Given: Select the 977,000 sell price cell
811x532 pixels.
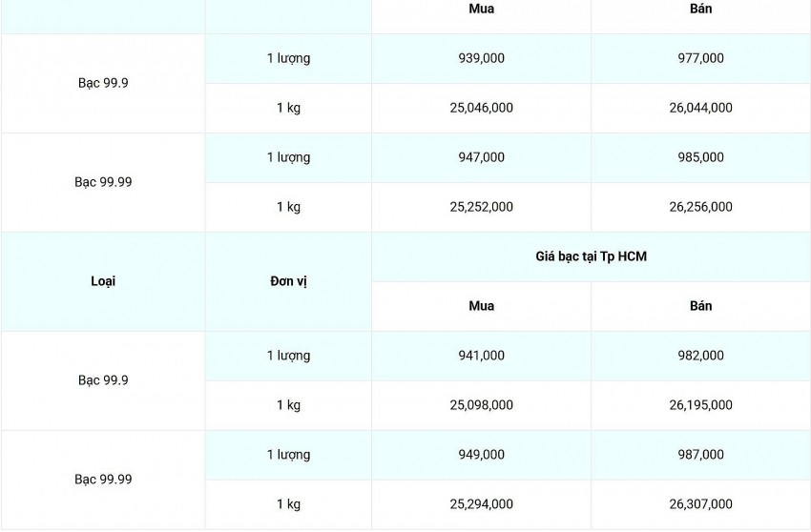Looking at the screenshot, I should 700,58.
